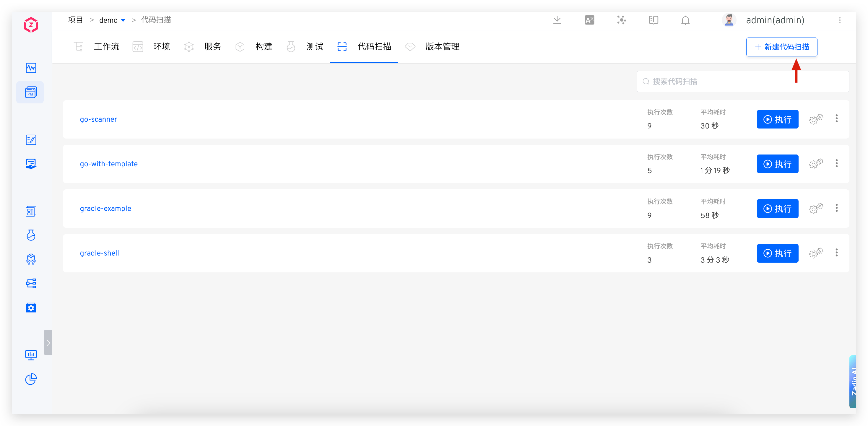Switch to the 版本管理 tab
The height and width of the screenshot is (426, 868).
coord(442,46)
